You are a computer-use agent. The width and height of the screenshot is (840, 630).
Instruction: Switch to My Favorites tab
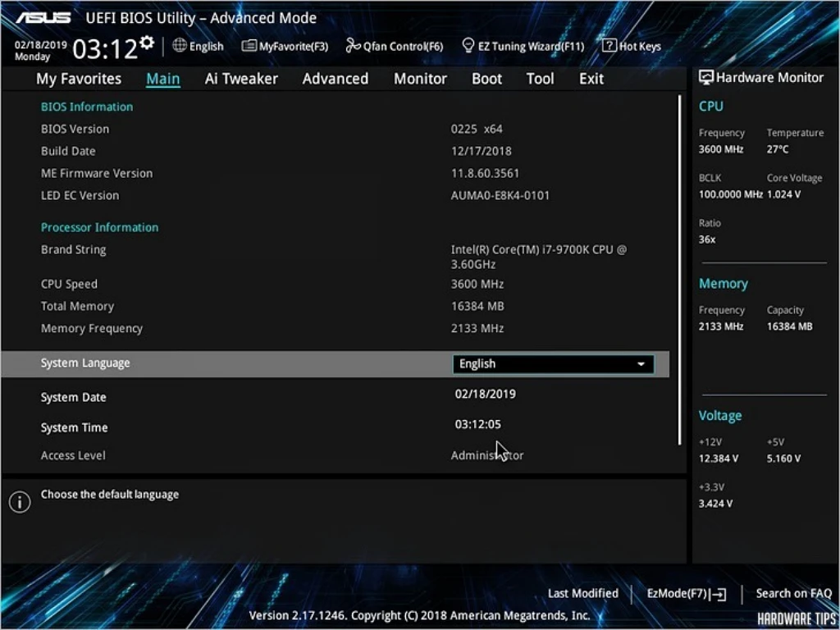tap(79, 79)
